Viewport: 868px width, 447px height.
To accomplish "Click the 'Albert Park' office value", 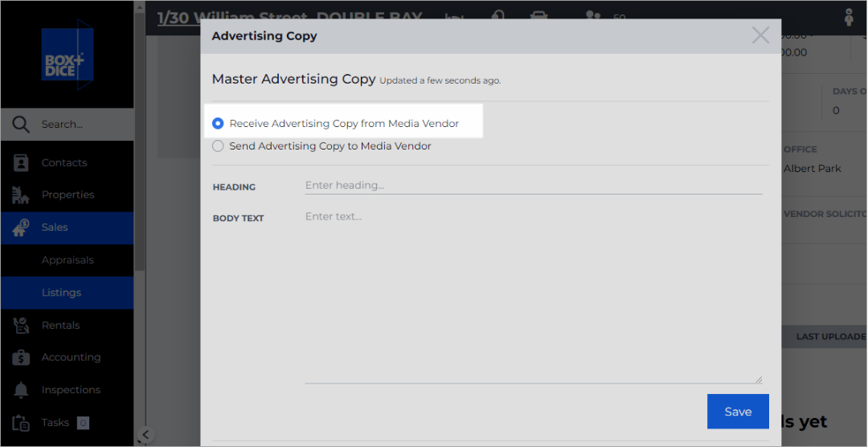I will pyautogui.click(x=812, y=168).
